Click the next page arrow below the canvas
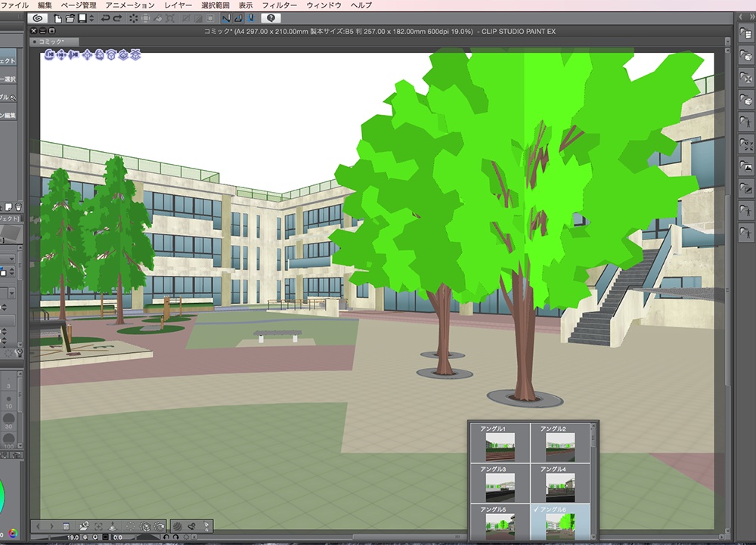The height and width of the screenshot is (545, 756). point(51,527)
